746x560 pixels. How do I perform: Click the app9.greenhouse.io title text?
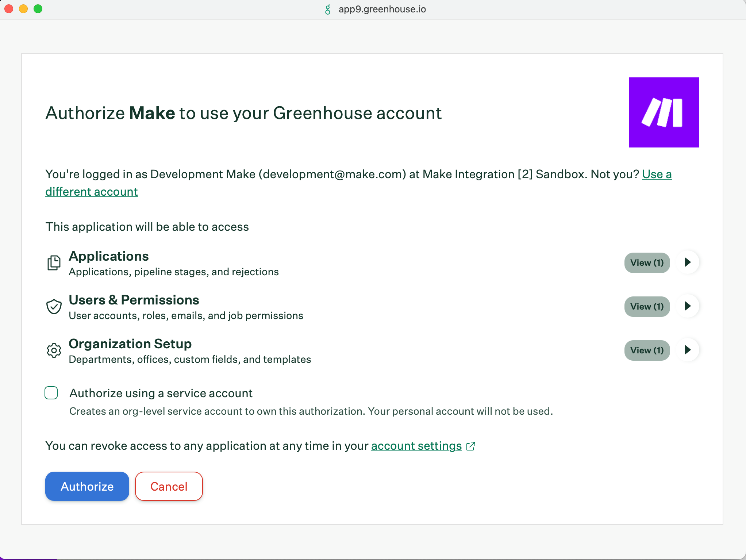point(382,9)
